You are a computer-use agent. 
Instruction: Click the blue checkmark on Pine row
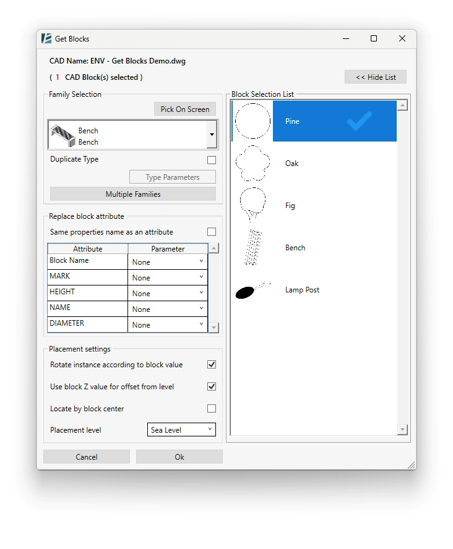click(359, 121)
